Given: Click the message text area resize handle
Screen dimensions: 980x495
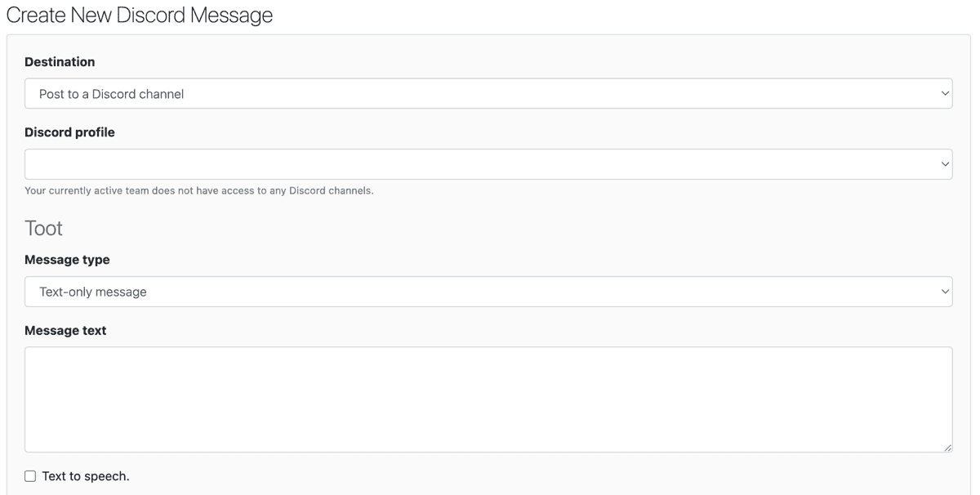Looking at the screenshot, I should (x=947, y=448).
